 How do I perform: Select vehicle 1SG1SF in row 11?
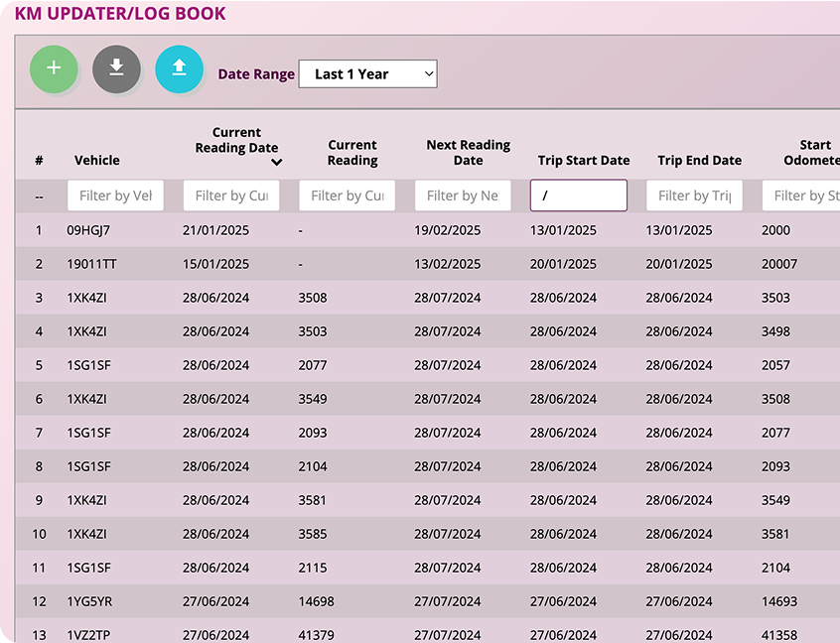[x=89, y=568]
